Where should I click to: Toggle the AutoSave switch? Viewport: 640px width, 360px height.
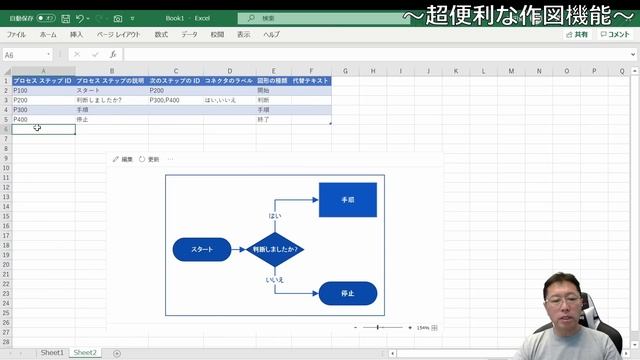point(46,18)
